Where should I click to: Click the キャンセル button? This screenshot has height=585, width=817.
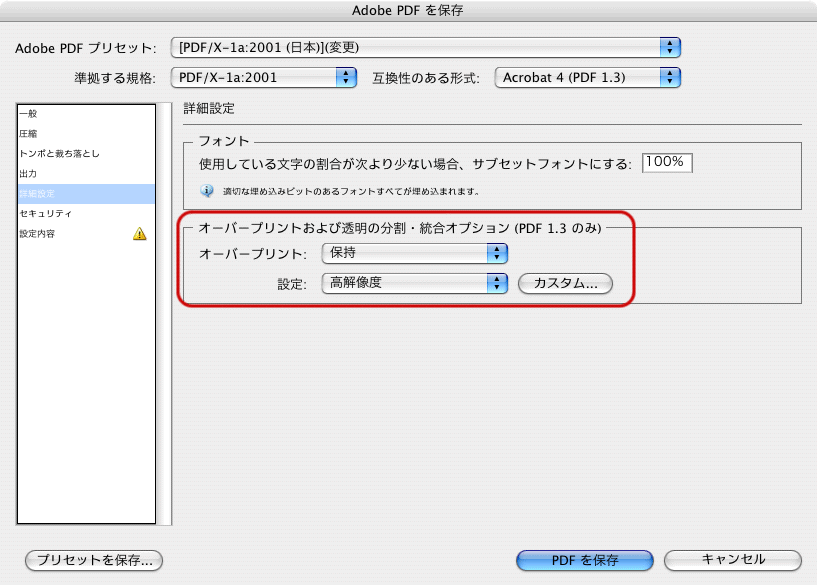point(733,560)
